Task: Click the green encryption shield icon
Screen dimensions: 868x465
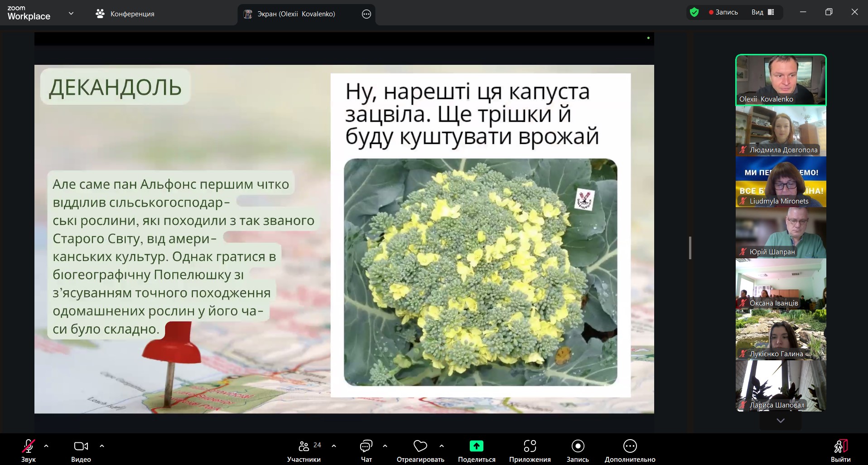Action: pos(694,12)
